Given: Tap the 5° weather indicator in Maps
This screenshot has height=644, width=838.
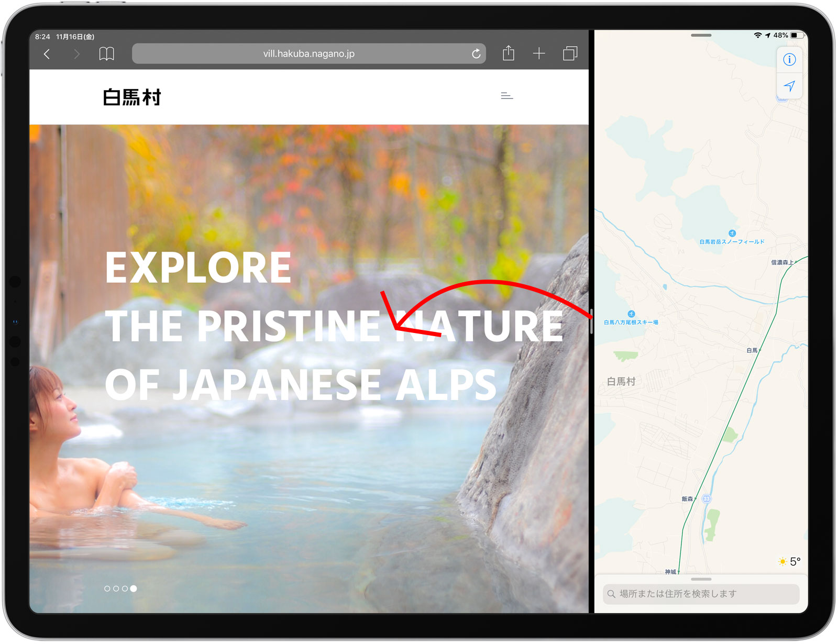Looking at the screenshot, I should coord(790,562).
